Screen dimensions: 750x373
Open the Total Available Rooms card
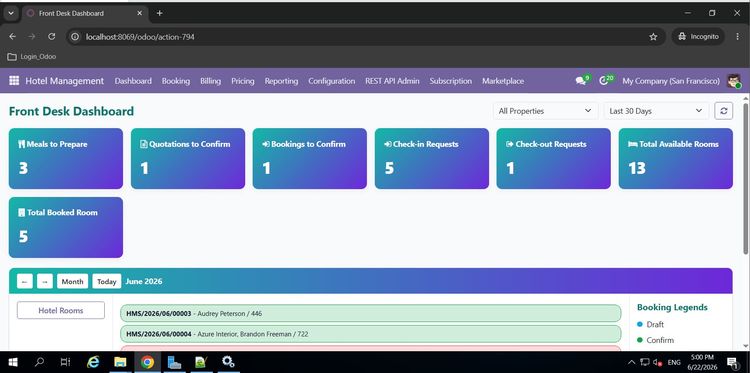(675, 158)
